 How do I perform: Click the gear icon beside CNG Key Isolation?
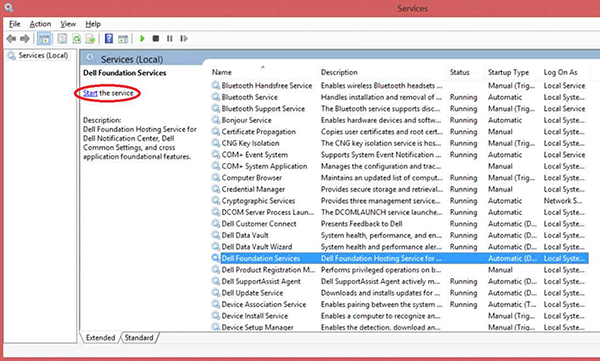coord(216,143)
